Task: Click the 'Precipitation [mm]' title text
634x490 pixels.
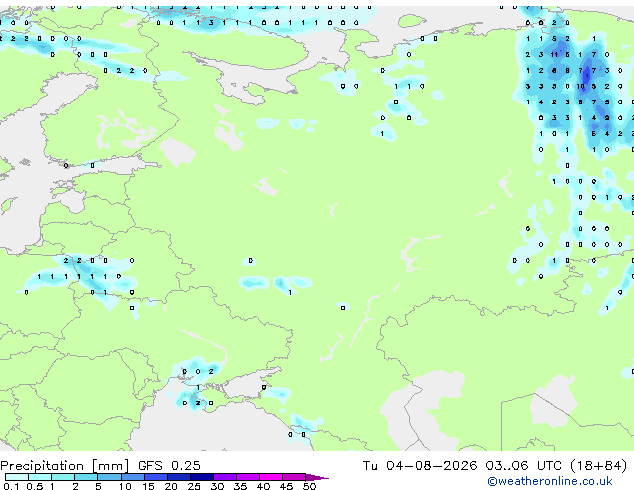Action: click(64, 466)
